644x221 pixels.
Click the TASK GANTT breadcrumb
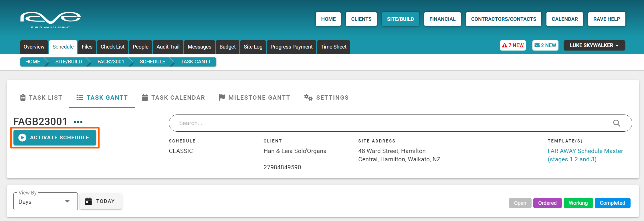tap(196, 62)
